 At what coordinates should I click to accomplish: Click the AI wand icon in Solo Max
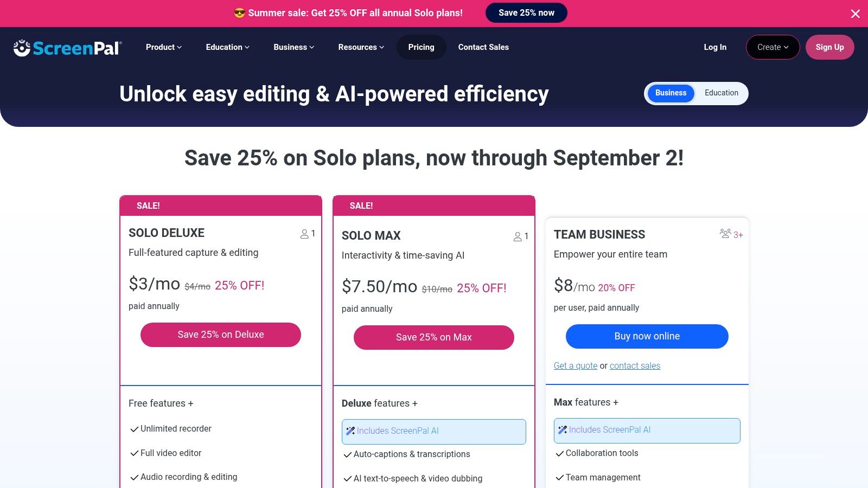click(350, 431)
